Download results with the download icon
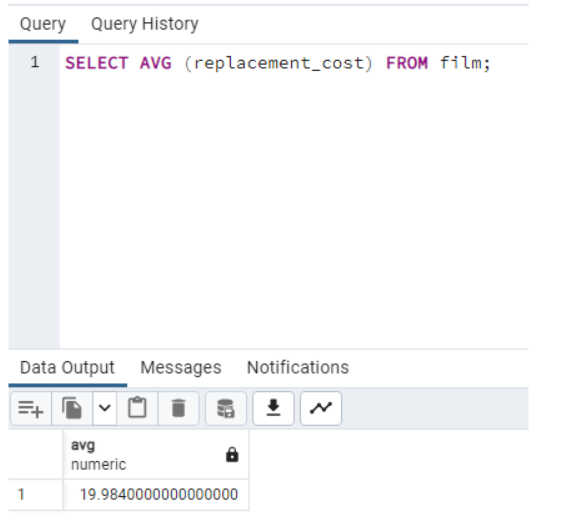The image size is (582, 521). (273, 409)
